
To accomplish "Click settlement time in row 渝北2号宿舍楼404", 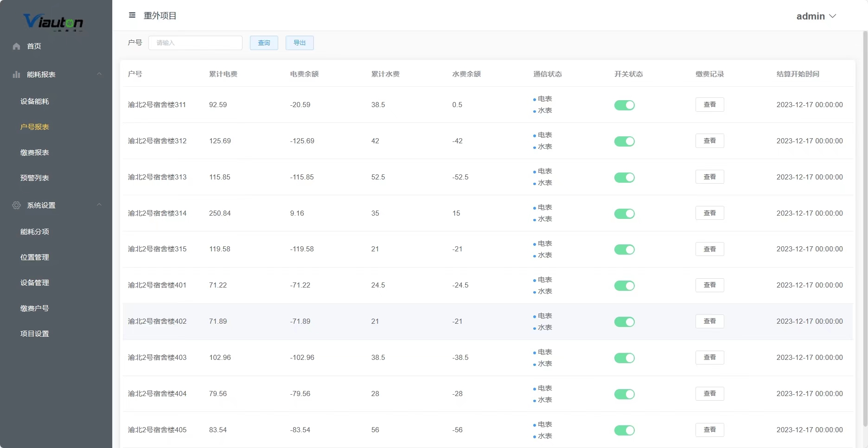I will [810, 394].
